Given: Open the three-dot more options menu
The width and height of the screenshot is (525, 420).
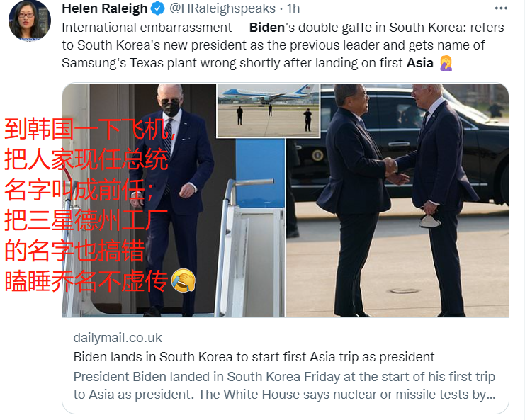Looking at the screenshot, I should (501, 8).
